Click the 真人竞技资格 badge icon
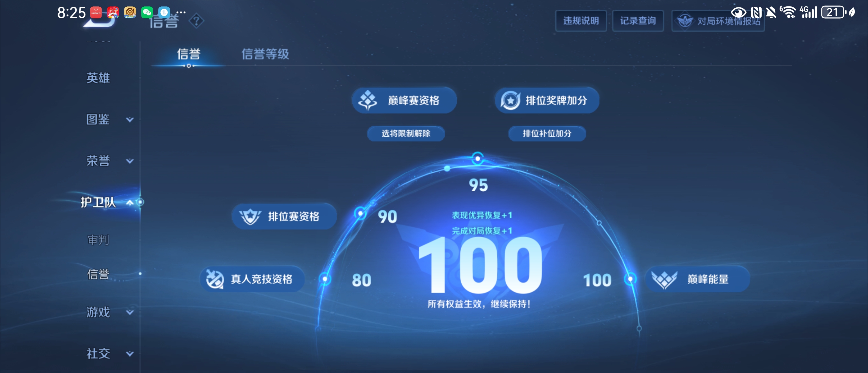 215,279
